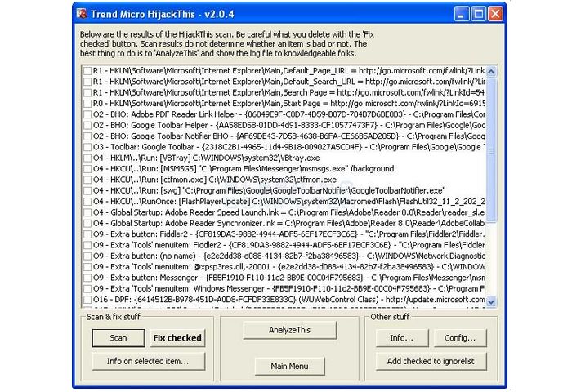This screenshot has width=572, height=392.
Task: Check the R1 Search Page entry
Action: point(87,92)
